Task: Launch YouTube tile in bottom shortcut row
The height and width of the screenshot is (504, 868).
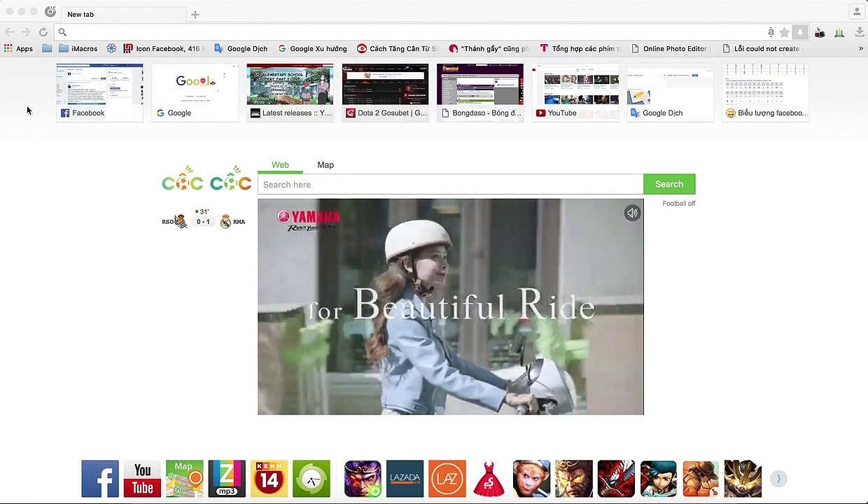Action: pyautogui.click(x=142, y=479)
